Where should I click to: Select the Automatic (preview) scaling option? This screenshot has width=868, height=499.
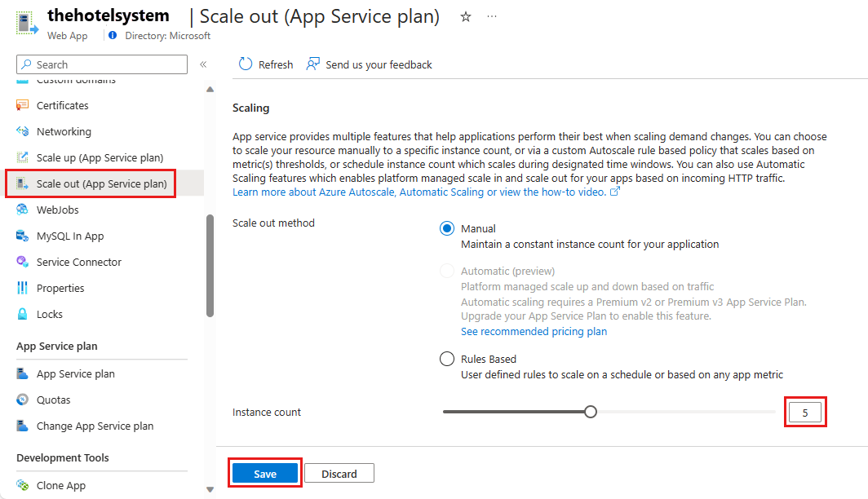point(447,271)
